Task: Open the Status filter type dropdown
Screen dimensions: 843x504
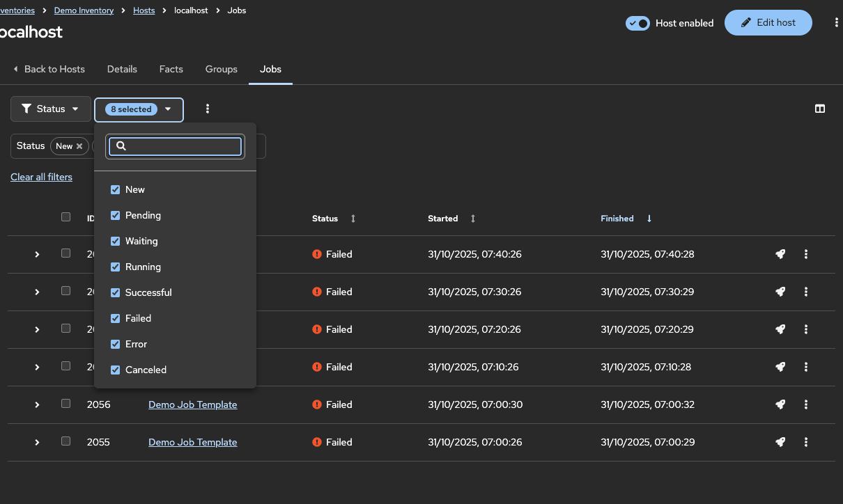Action: 50,109
